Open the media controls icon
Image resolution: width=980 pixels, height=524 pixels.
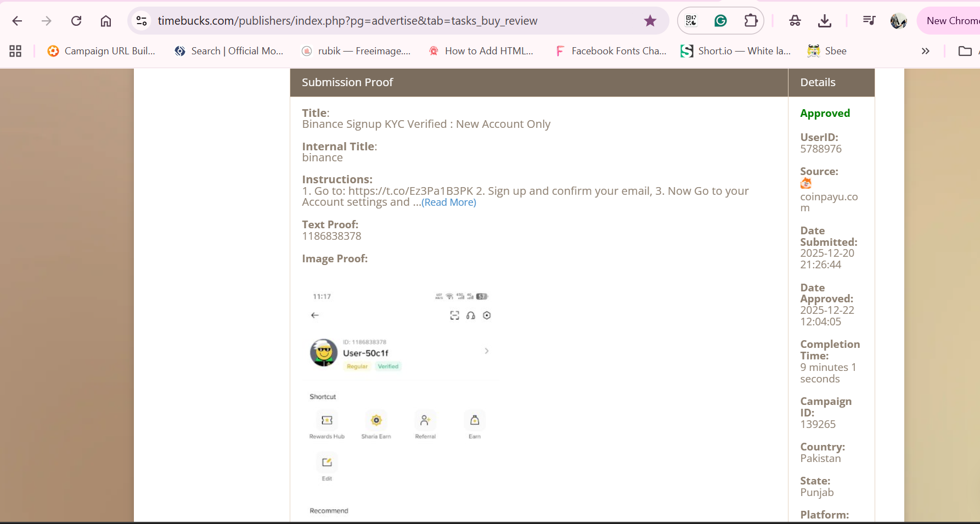coord(869,21)
